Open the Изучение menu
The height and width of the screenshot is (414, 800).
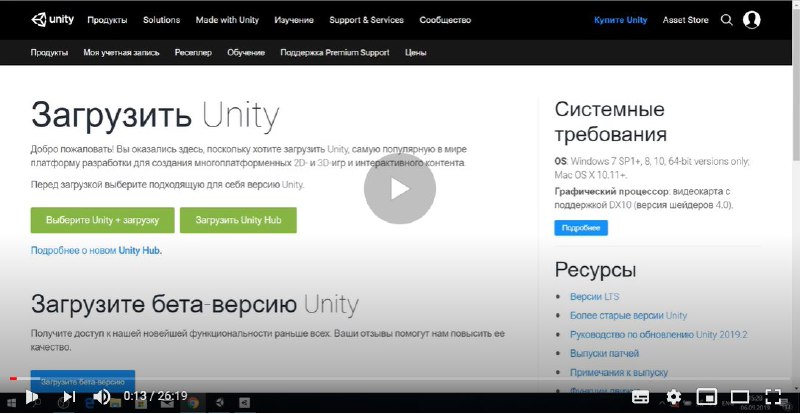click(x=294, y=20)
